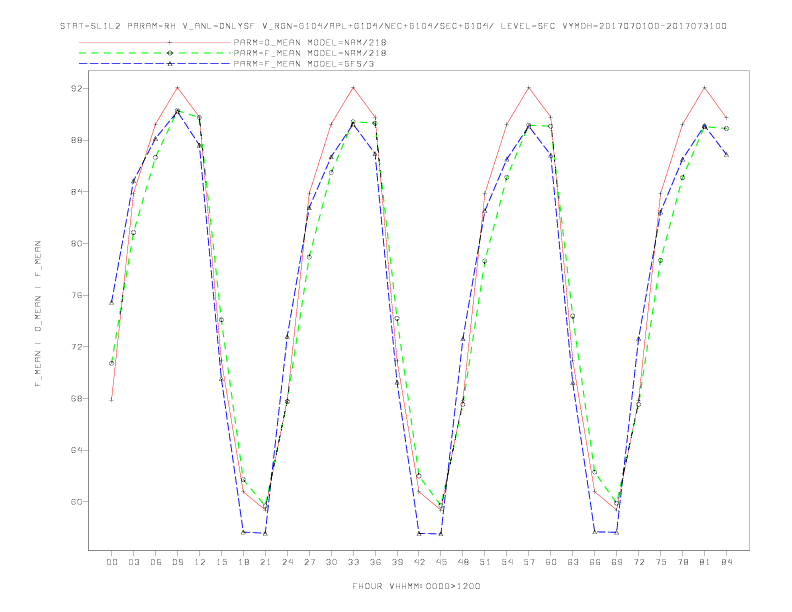Click y-axis tick value 72
The height and width of the screenshot is (612, 792).
click(x=76, y=347)
